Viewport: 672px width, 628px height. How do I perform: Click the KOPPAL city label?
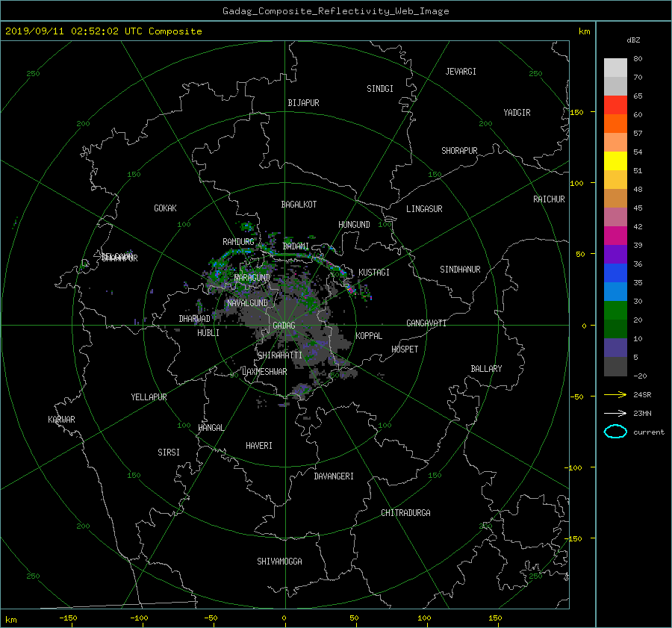[x=369, y=336]
